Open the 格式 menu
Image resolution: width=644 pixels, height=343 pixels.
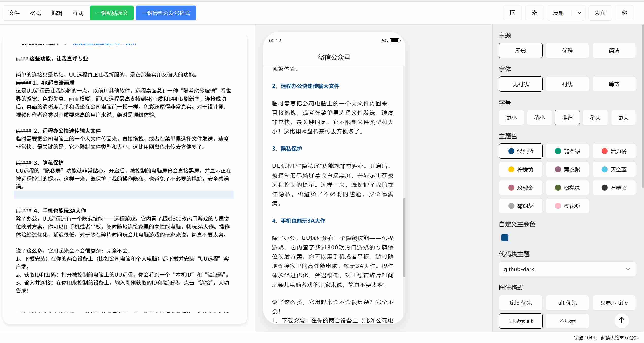pos(35,13)
